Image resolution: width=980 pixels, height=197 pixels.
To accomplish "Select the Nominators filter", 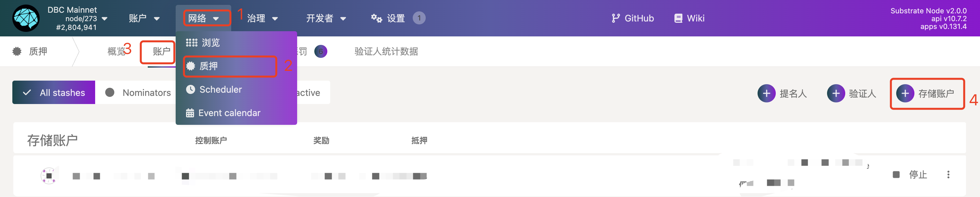I will point(138,93).
